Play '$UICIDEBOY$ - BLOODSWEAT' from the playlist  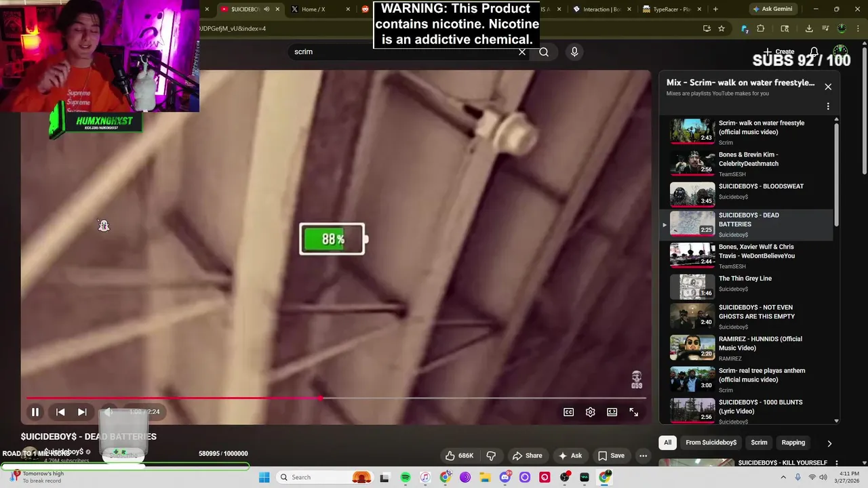746,195
